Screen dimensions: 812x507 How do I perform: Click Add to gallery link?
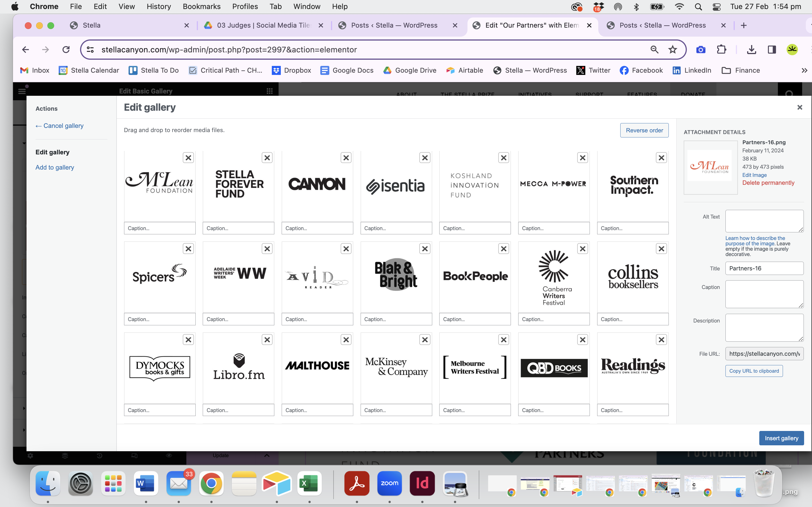click(x=55, y=167)
